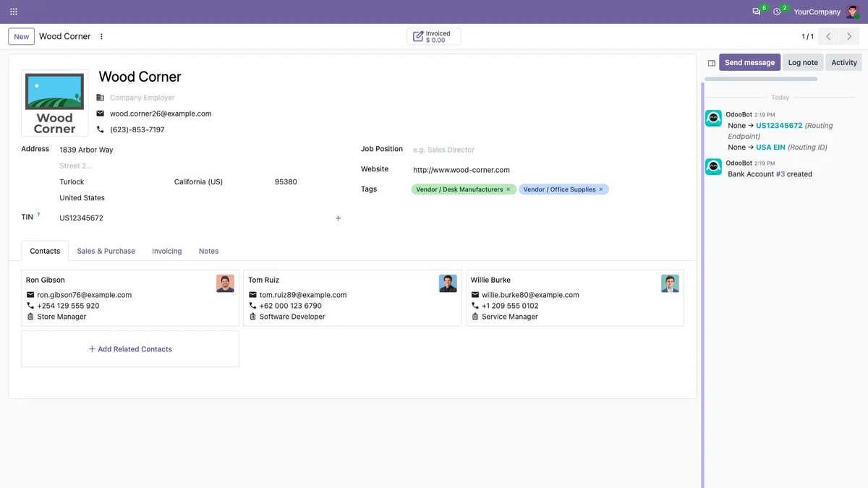The width and height of the screenshot is (868, 488).
Task: Click Tom Ruiz's avatar photo
Action: click(x=448, y=283)
